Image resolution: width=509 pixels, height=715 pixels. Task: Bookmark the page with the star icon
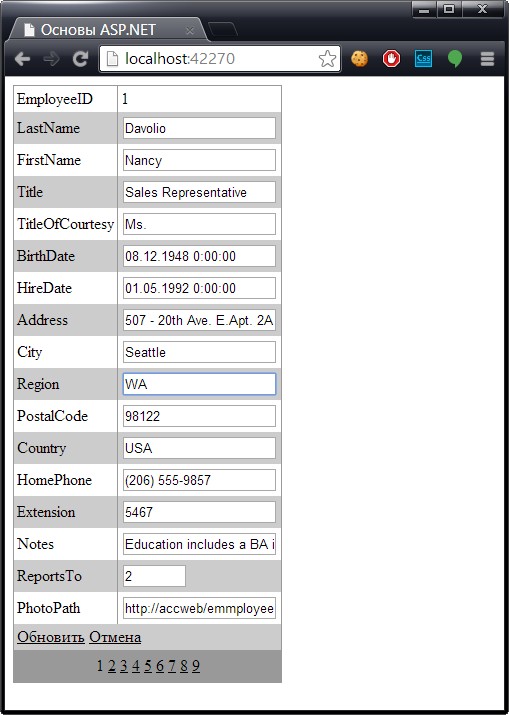[327, 59]
